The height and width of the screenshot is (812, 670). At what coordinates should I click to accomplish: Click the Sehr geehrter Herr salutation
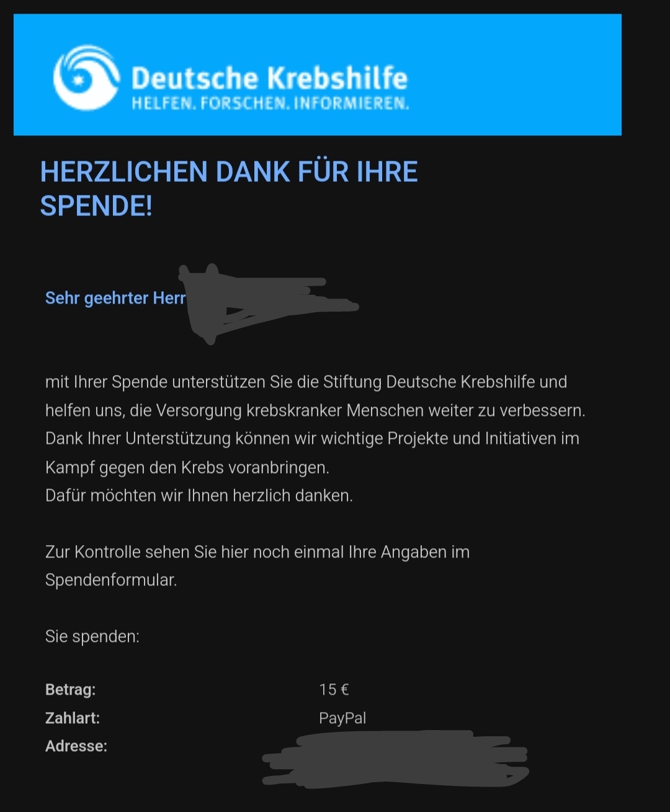click(x=115, y=298)
